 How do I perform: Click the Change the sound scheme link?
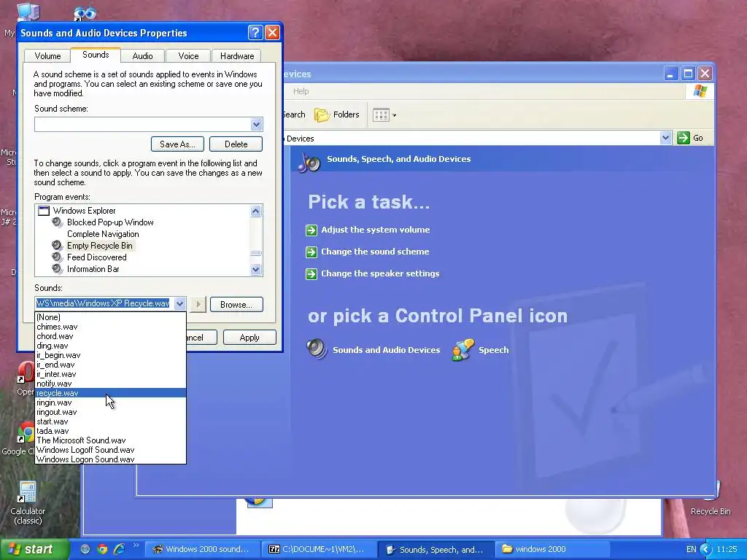[375, 252]
